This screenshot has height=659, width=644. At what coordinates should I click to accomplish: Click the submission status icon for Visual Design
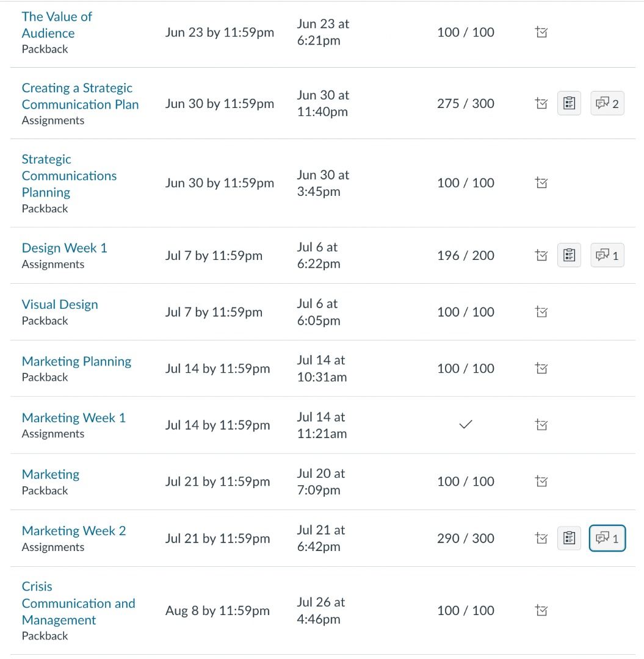pos(541,312)
